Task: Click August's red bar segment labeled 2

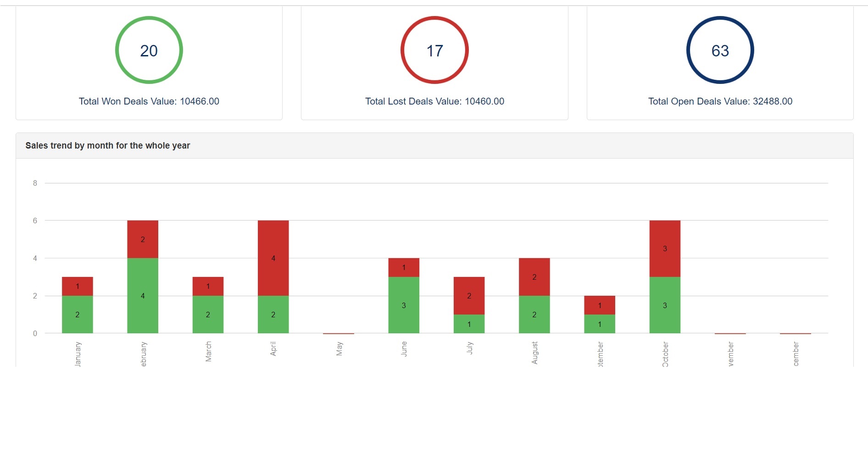Action: point(534,277)
